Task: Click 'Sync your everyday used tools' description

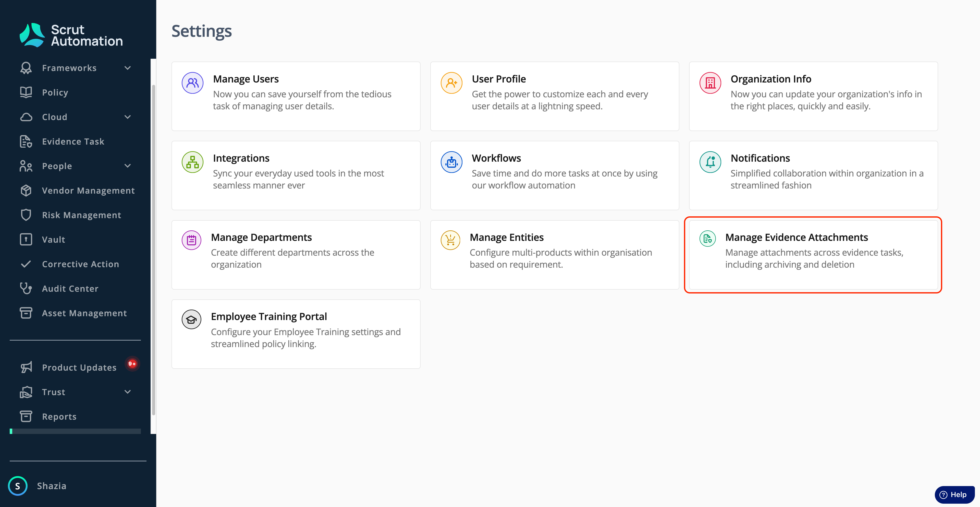Action: [x=298, y=179]
